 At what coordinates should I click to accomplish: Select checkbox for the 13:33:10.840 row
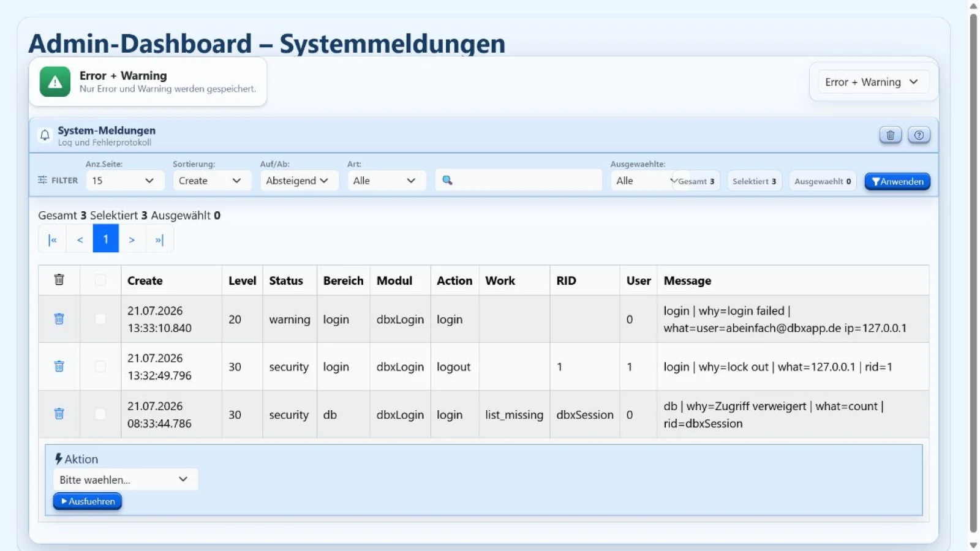[x=100, y=319]
